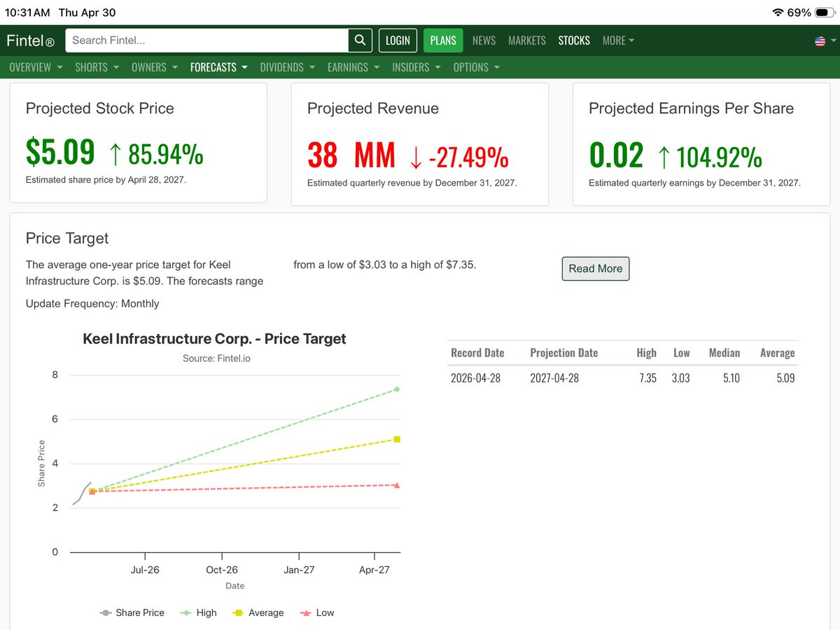Screen dimensions: 840x630
Task: Expand the SHORTS dropdown
Action: [97, 67]
